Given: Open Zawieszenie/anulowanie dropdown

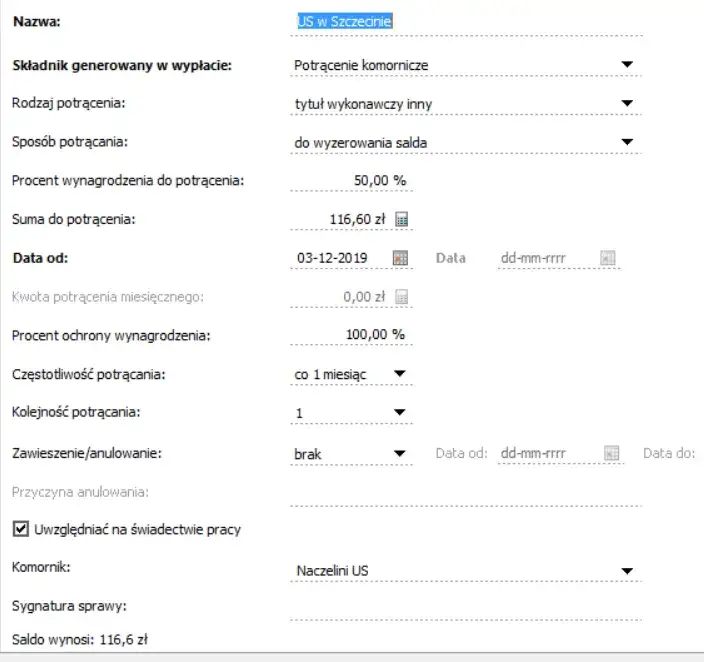Looking at the screenshot, I should tap(400, 454).
